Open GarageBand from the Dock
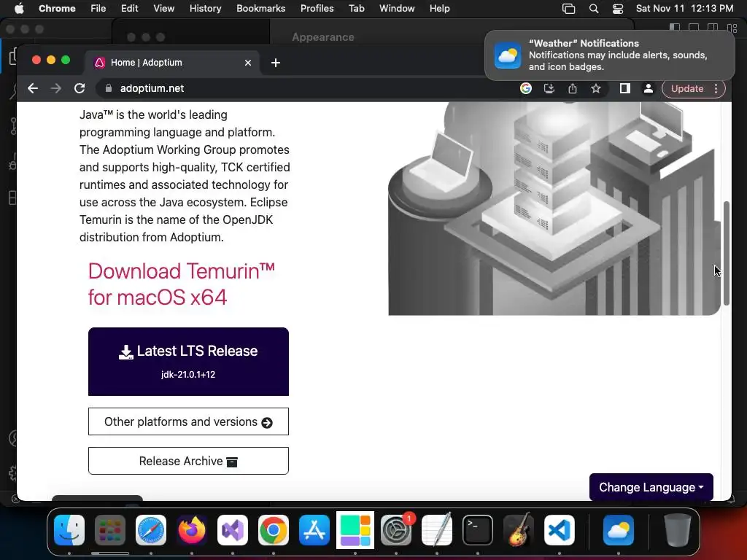This screenshot has width=747, height=560. (519, 530)
